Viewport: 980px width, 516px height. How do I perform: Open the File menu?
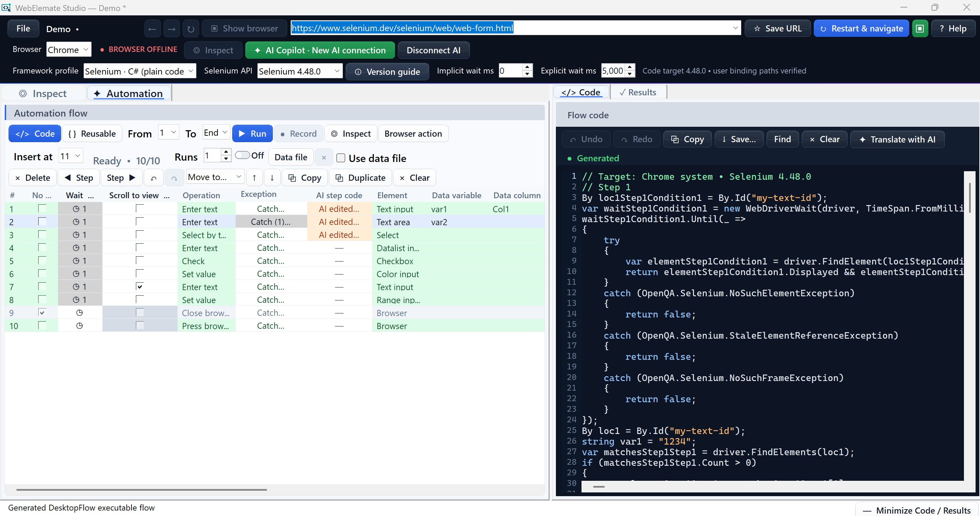tap(23, 29)
